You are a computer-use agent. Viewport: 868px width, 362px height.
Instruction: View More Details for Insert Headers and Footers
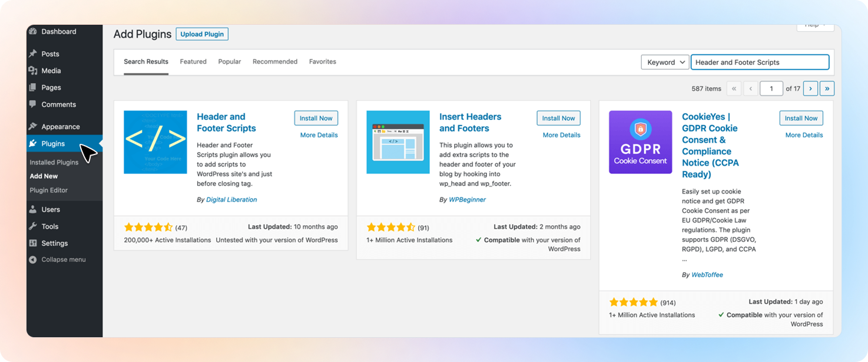[562, 135]
